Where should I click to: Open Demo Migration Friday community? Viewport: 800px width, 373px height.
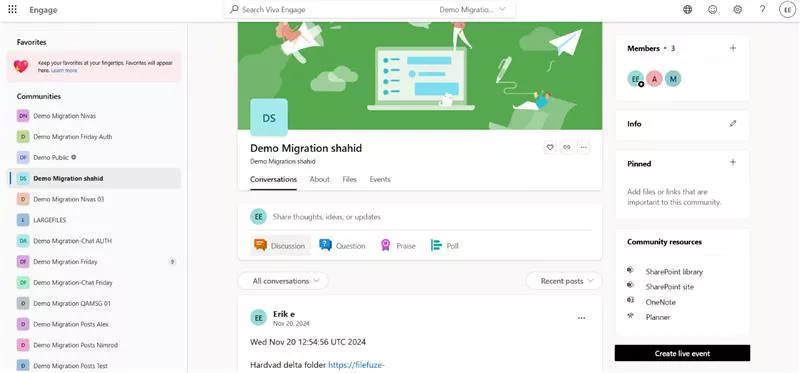tap(94, 262)
